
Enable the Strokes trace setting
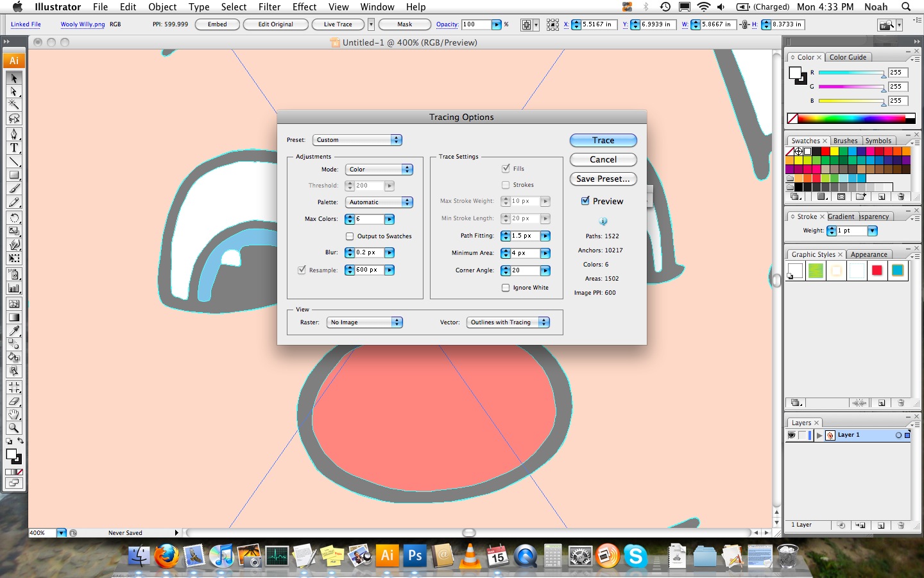click(506, 185)
